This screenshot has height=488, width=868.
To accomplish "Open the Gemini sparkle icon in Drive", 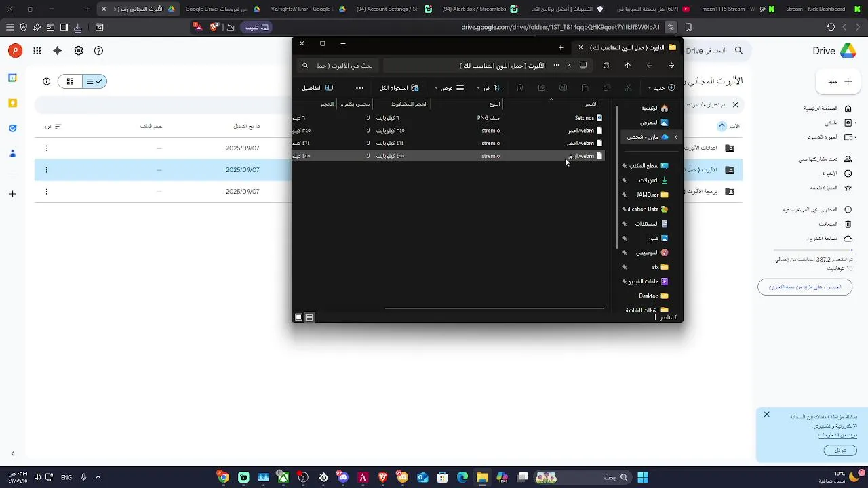I will (58, 51).
